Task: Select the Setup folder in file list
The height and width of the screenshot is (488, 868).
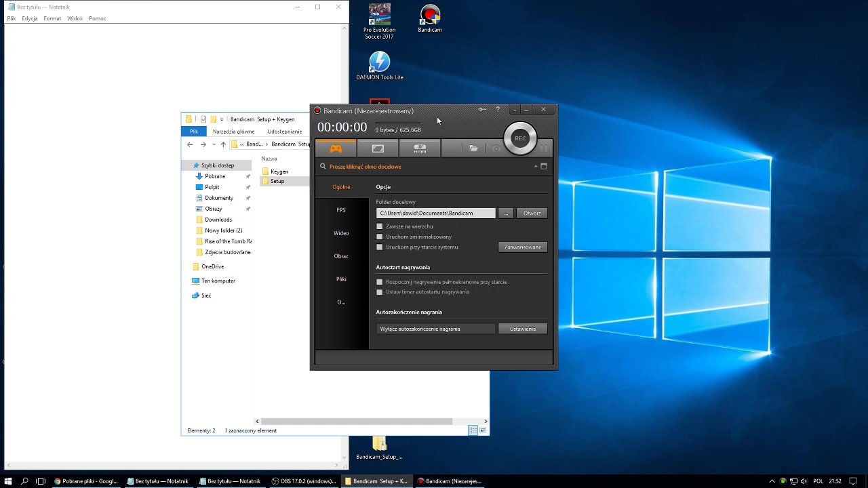Action: 277,181
